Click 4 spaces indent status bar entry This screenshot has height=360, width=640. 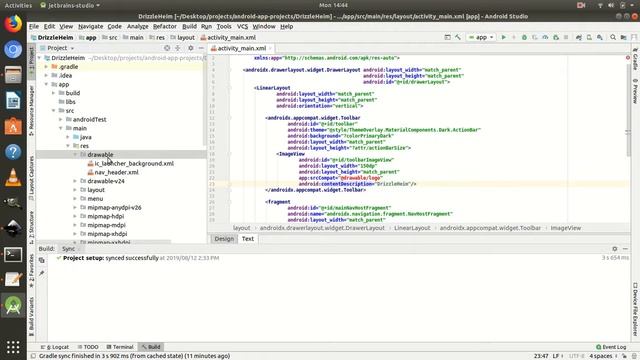coord(600,356)
